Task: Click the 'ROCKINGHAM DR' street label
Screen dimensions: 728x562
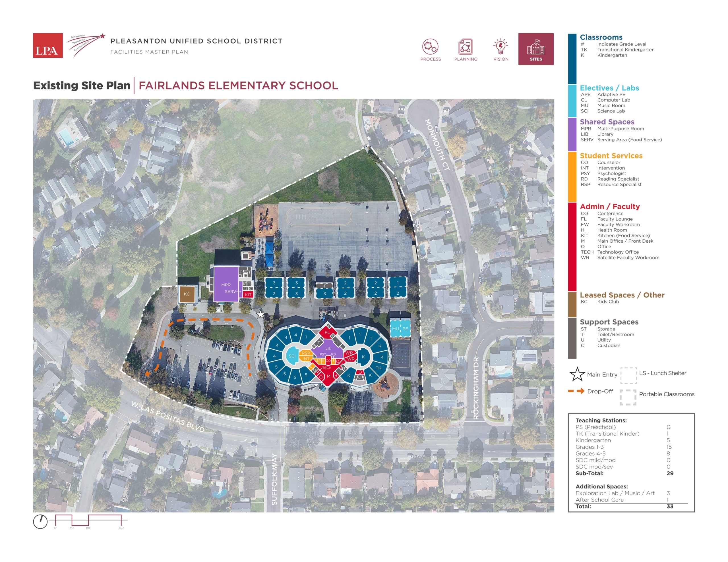Action: [476, 388]
